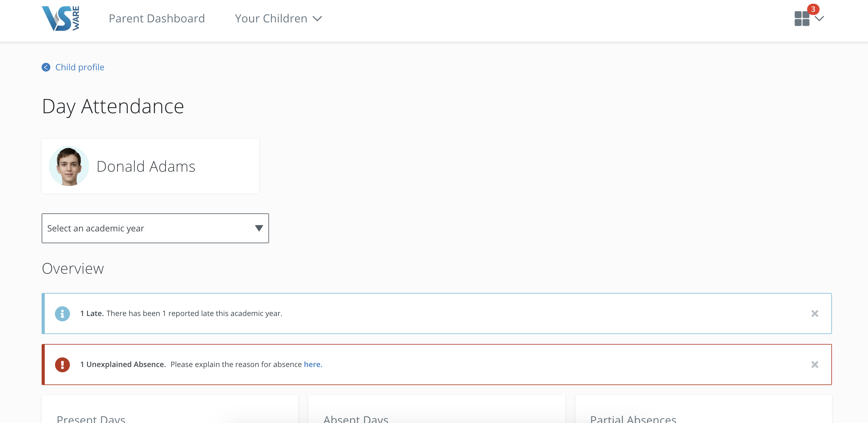Click the Day Attendance heading
The height and width of the screenshot is (423, 868).
coord(113,107)
